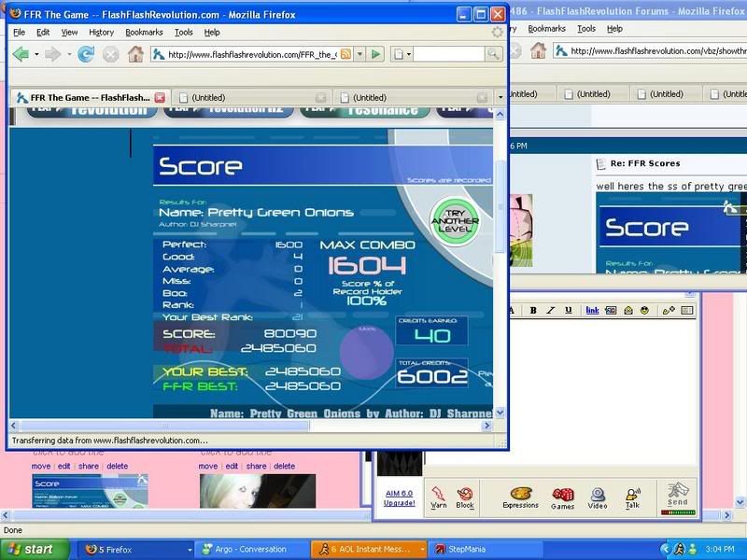Open Bookmarks menu in front Firefox
Screen dimensions: 747x560
pyautogui.click(x=144, y=33)
